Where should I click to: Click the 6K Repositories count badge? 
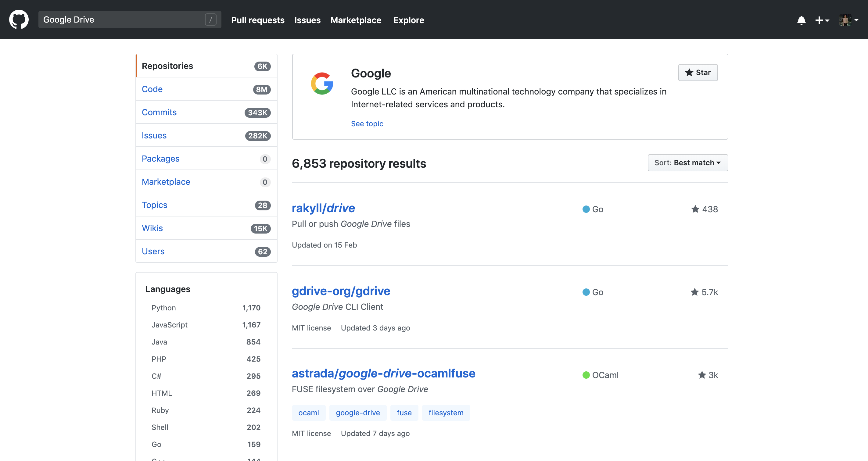[263, 66]
